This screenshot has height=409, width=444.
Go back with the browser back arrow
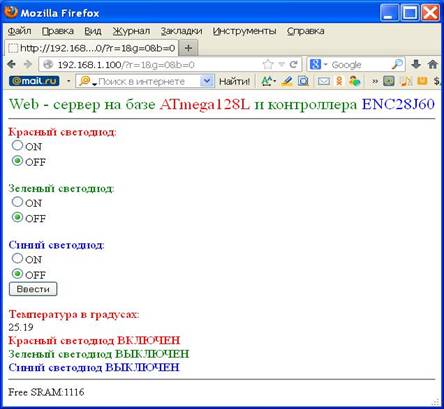tap(12, 64)
